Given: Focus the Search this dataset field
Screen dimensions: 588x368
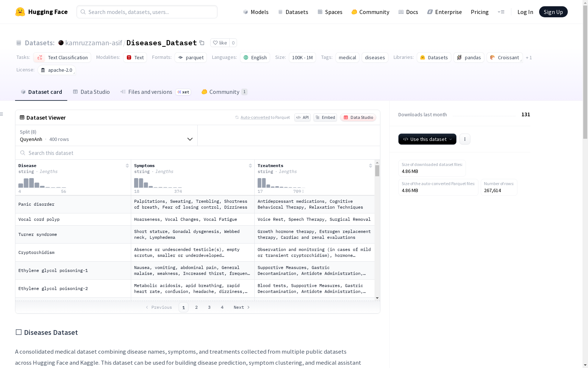Looking at the screenshot, I should coord(198,153).
